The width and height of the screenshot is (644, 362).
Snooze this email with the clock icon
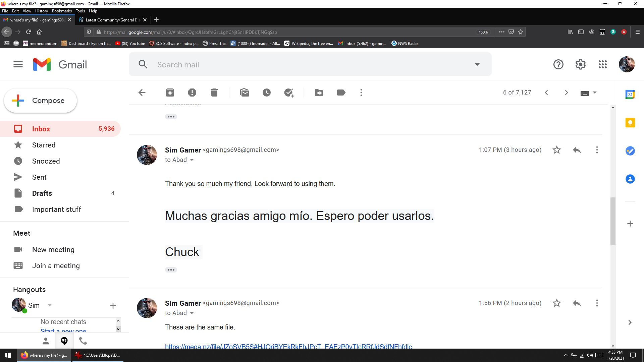267,93
